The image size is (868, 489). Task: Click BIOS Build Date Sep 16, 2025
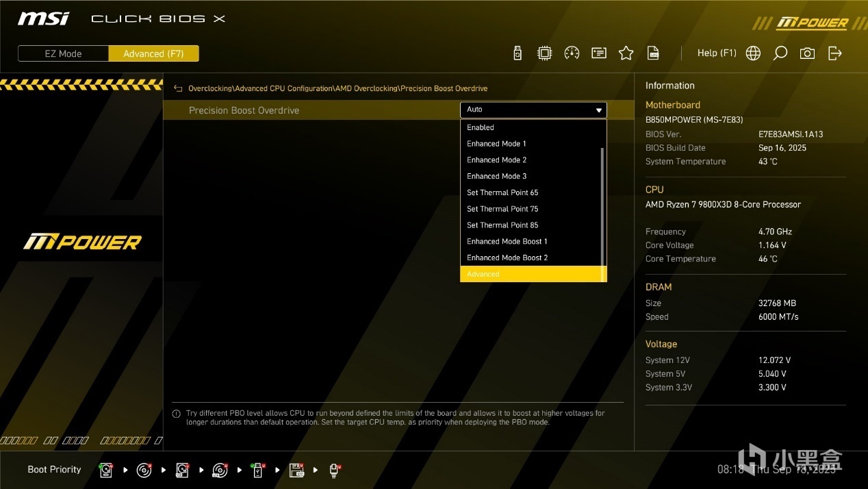tap(782, 148)
